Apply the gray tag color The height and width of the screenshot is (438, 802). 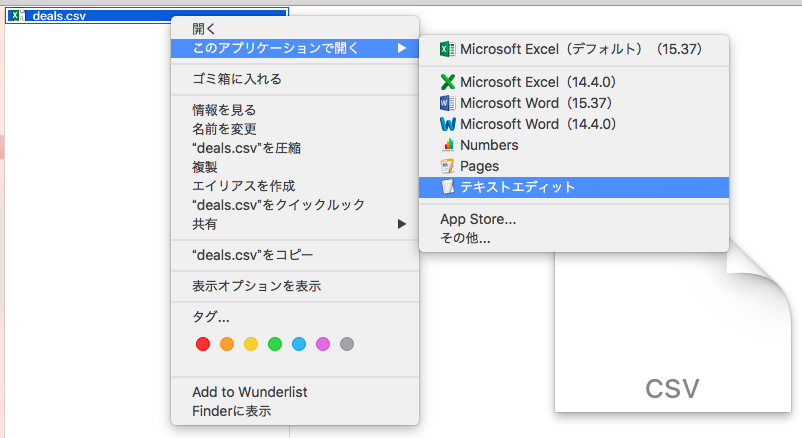click(x=347, y=344)
